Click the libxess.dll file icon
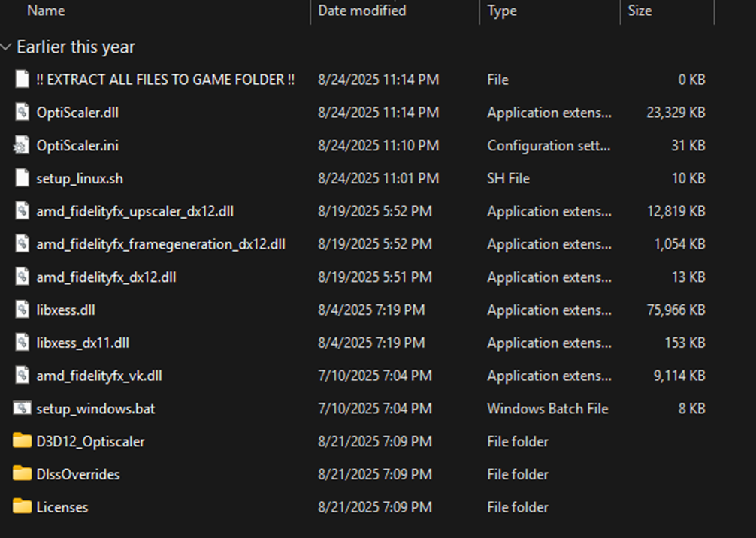 click(x=23, y=310)
